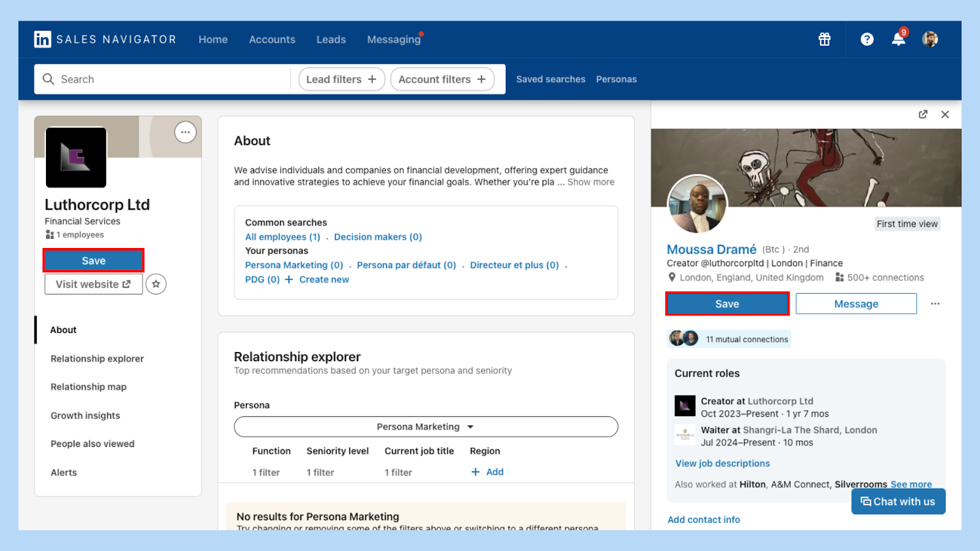This screenshot has height=551, width=980.
Task: Open the help question mark icon
Action: (x=867, y=39)
